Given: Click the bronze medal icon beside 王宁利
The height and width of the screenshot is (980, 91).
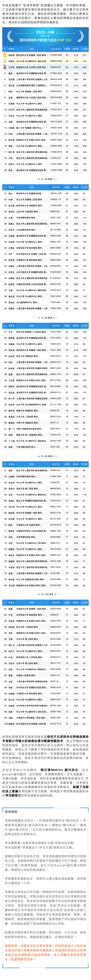Looking at the screenshot, I should pyautogui.click(x=5, y=67).
